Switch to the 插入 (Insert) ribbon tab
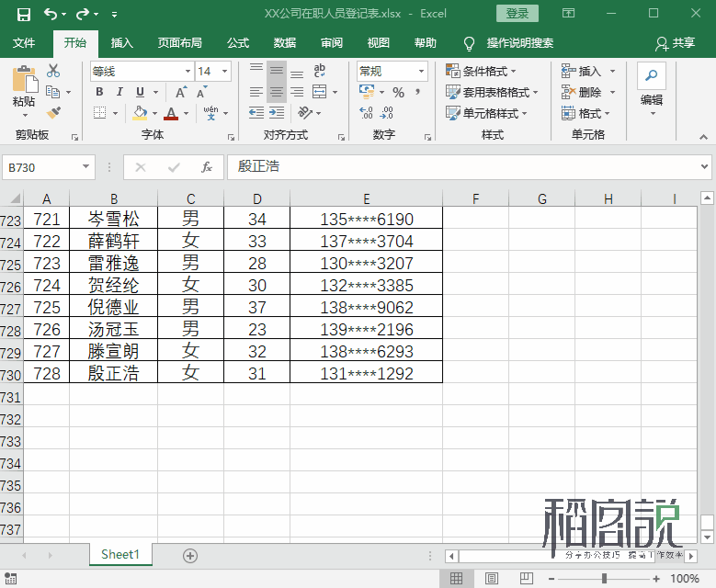 click(x=122, y=43)
